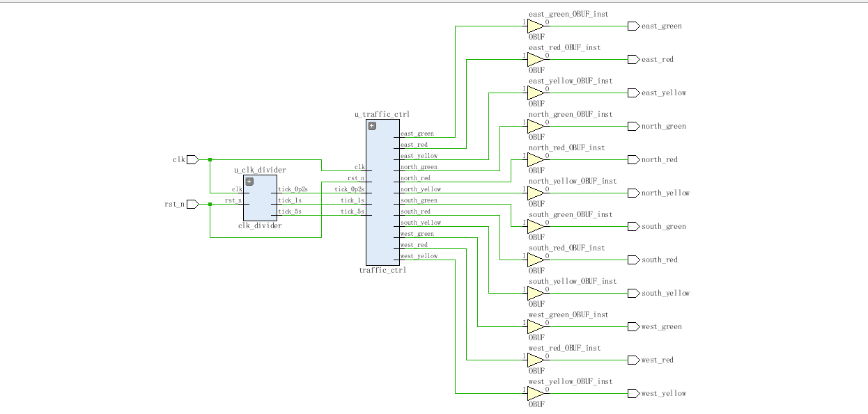Select the east_red OBUF triangle
Screen dimensions: 868x414
coord(535,60)
